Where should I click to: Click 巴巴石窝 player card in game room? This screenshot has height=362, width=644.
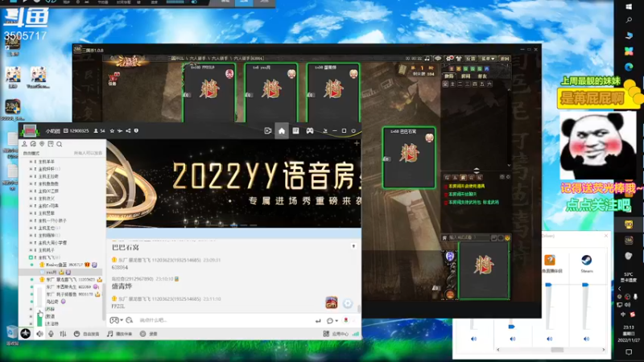(409, 158)
